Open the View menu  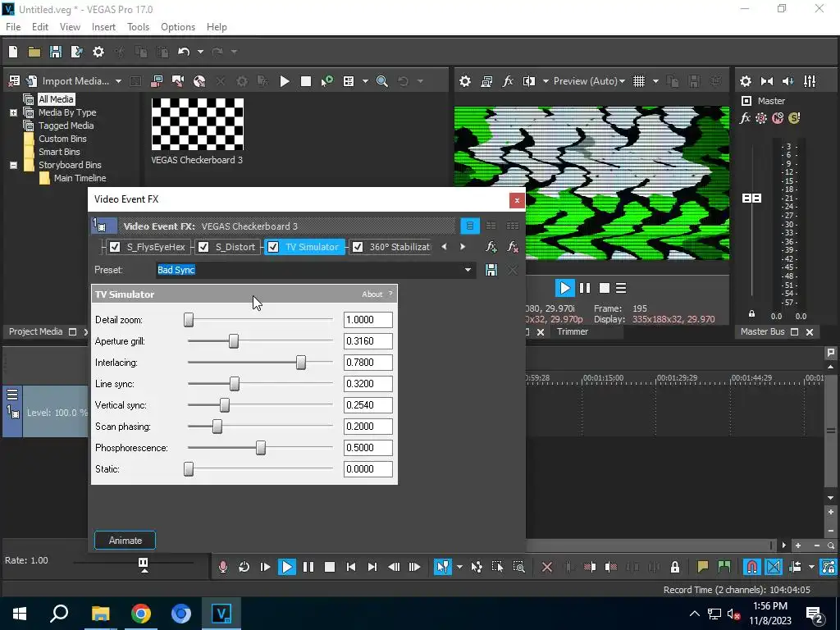[70, 27]
